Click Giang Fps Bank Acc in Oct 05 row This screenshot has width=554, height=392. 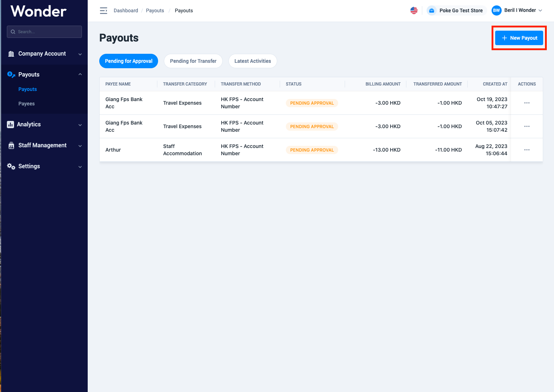coord(124,126)
